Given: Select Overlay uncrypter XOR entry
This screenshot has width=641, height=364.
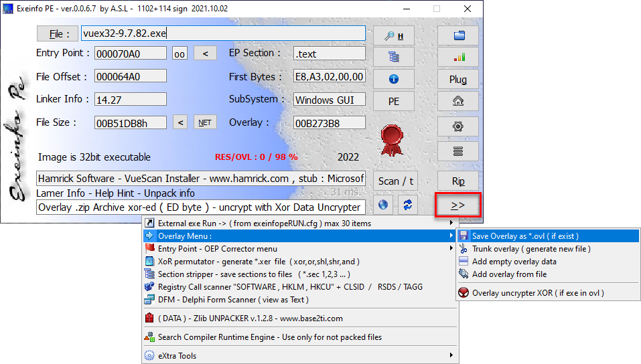Looking at the screenshot, I should [548, 292].
